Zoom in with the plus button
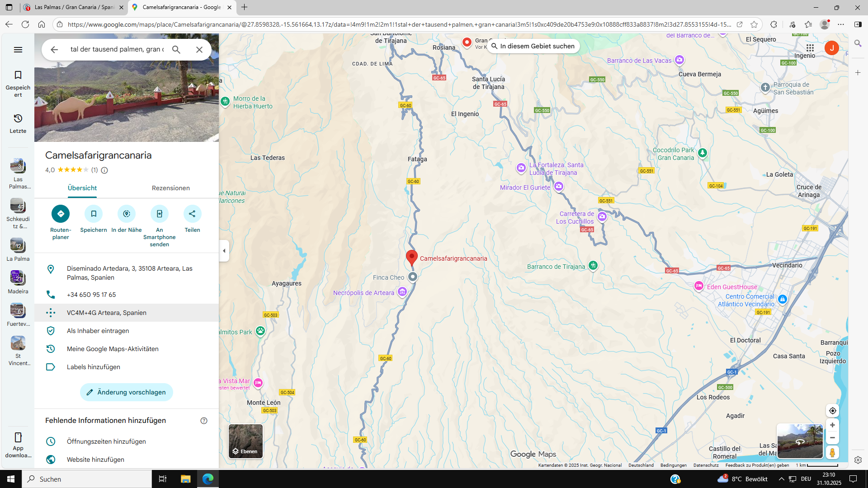The width and height of the screenshot is (868, 488). pos(832,425)
